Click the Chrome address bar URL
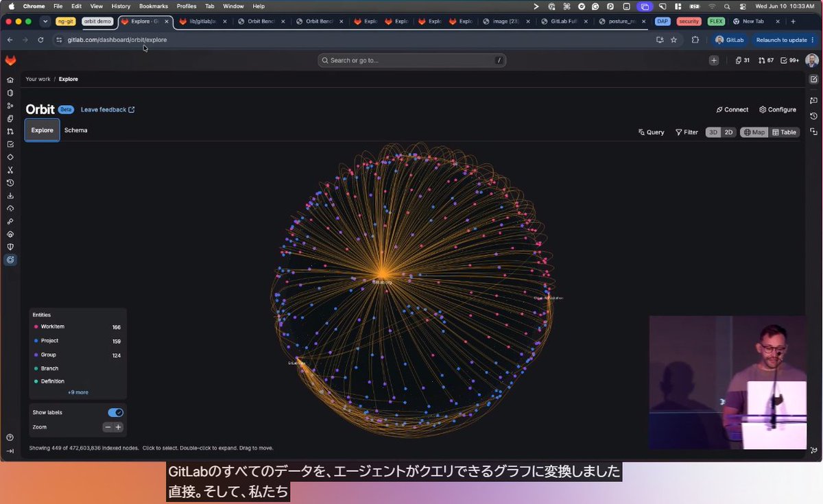823x504 pixels. click(117, 40)
